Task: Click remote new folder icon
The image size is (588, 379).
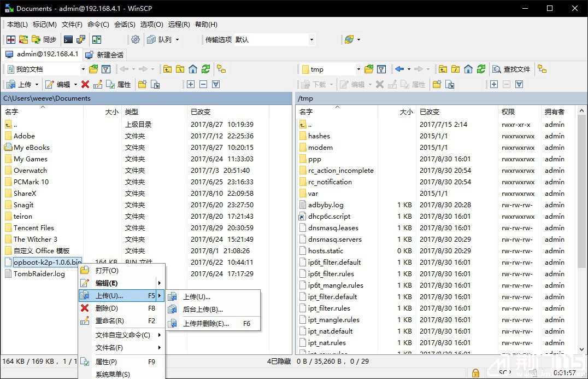Action: pyautogui.click(x=437, y=84)
